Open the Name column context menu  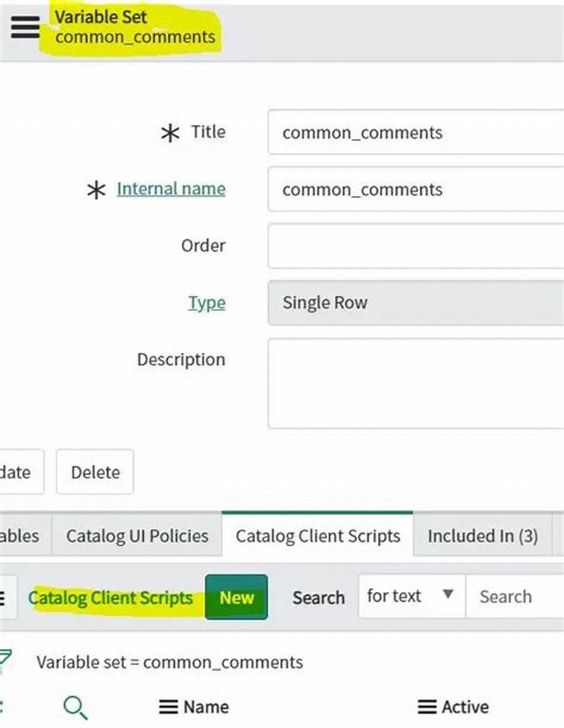[x=168, y=706]
